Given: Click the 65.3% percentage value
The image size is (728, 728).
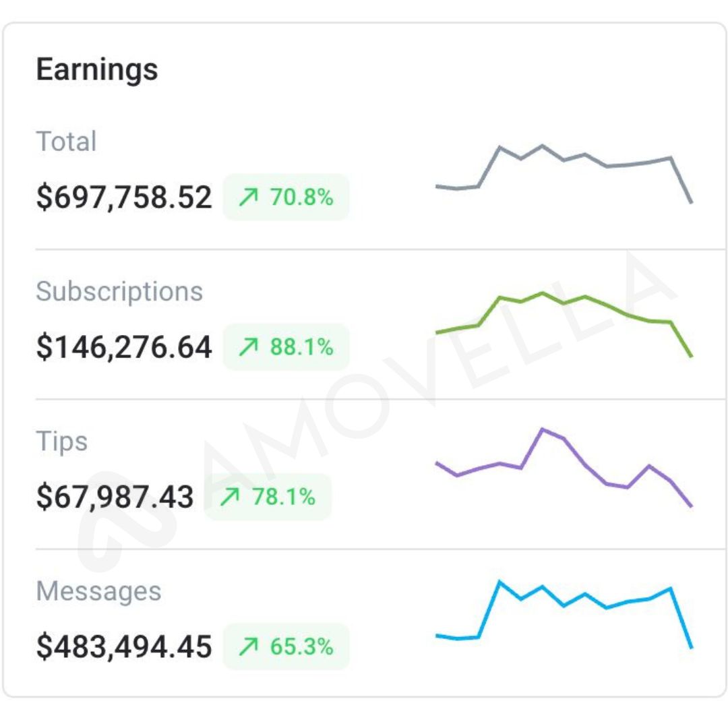Looking at the screenshot, I should (x=301, y=646).
